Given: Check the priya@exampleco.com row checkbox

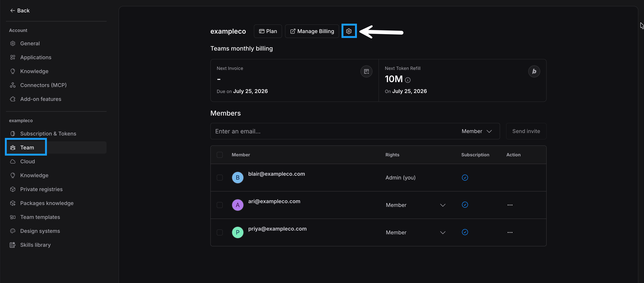Looking at the screenshot, I should 220,232.
